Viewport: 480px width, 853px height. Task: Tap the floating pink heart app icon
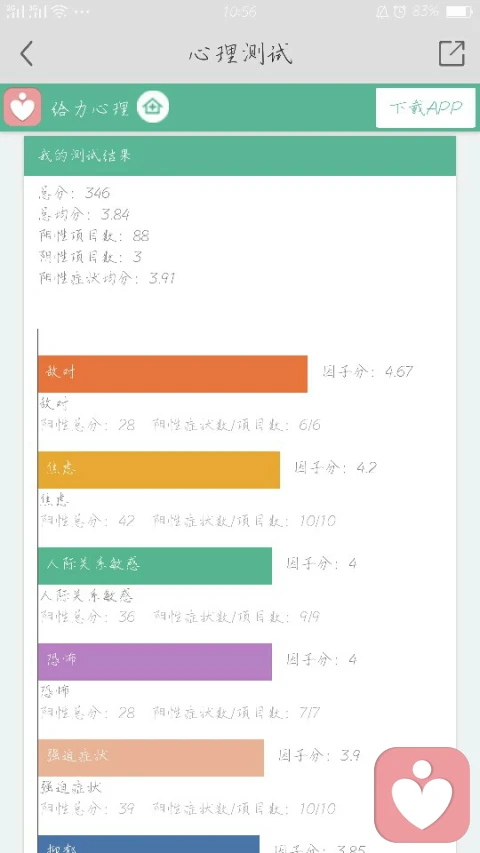click(422, 795)
